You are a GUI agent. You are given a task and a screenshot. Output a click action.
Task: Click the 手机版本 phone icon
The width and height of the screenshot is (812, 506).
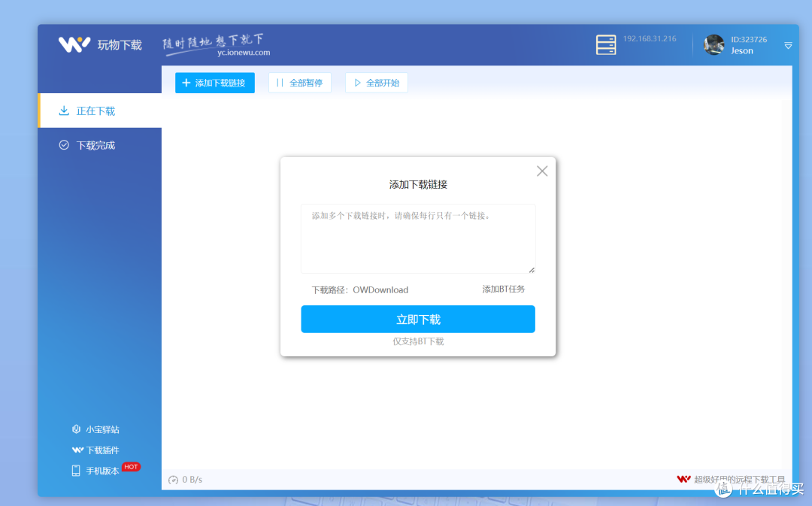76,471
